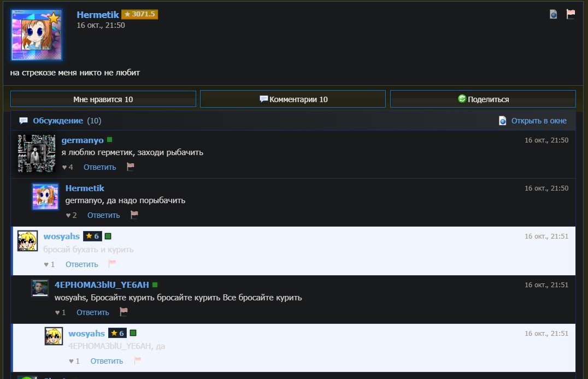The image size is (588, 379).
Task: Open discussion via 'Открыть в окне' link
Action: tap(538, 121)
